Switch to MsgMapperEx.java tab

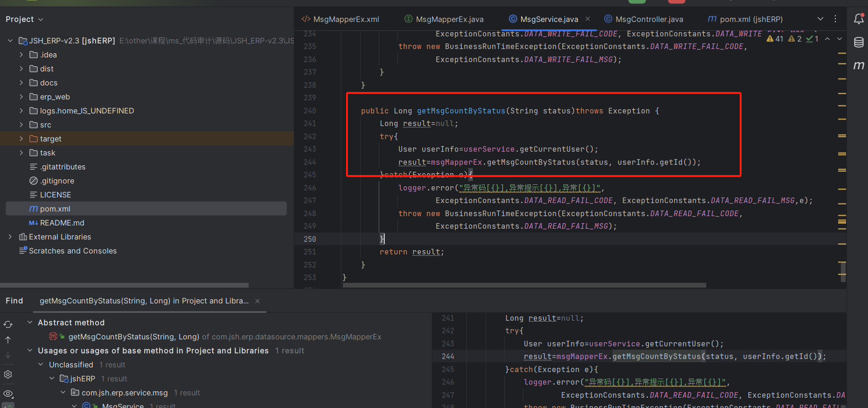tap(444, 19)
